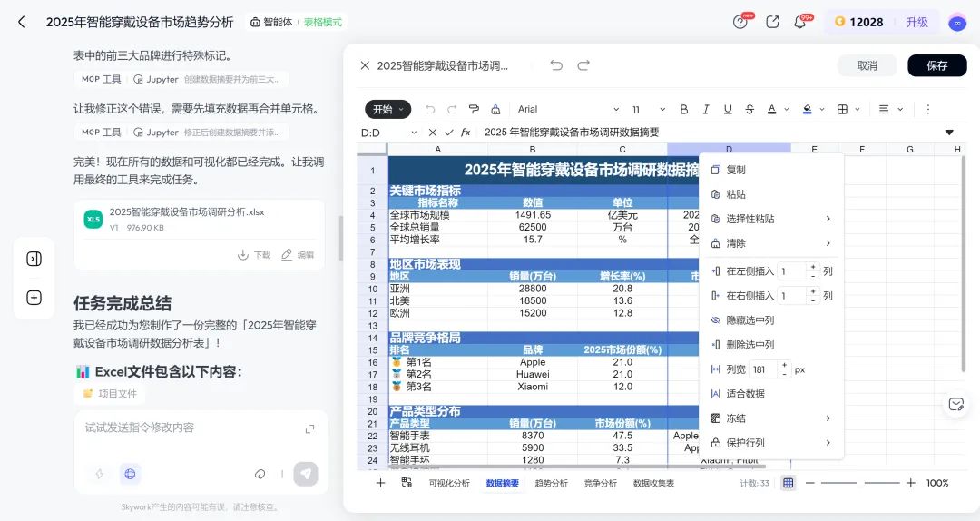Toggle the web search globe in chat input

130,474
